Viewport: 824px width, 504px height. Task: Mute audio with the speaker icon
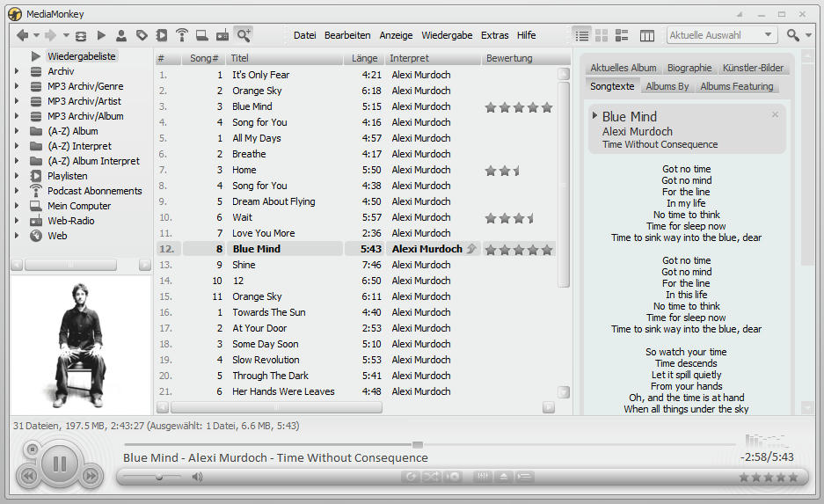coord(197,477)
